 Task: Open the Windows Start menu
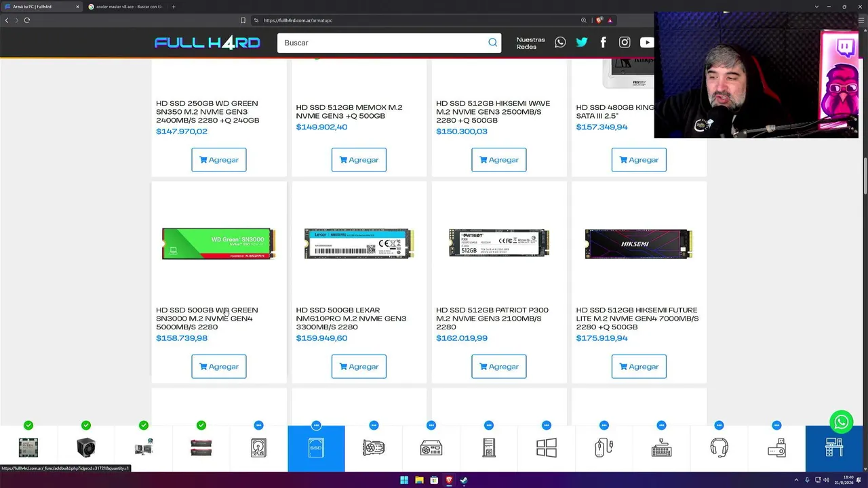pos(404,480)
